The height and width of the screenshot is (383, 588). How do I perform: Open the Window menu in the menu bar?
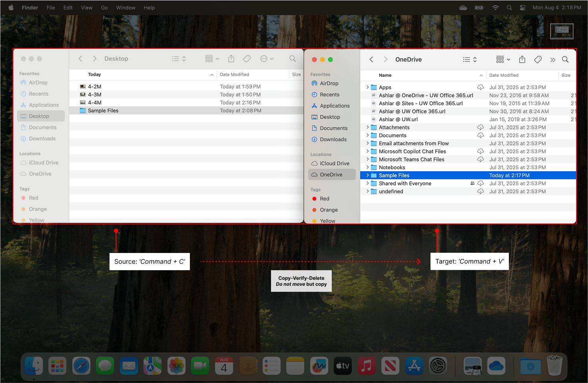pos(126,7)
